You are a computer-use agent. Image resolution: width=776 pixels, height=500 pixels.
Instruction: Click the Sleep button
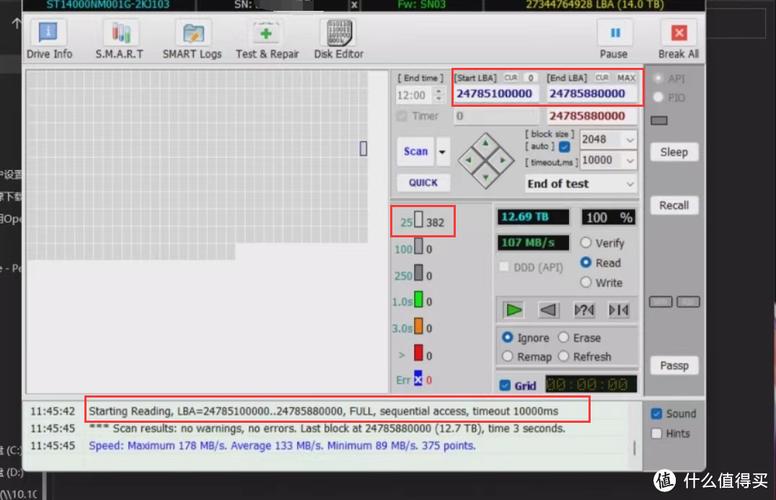pyautogui.click(x=674, y=152)
